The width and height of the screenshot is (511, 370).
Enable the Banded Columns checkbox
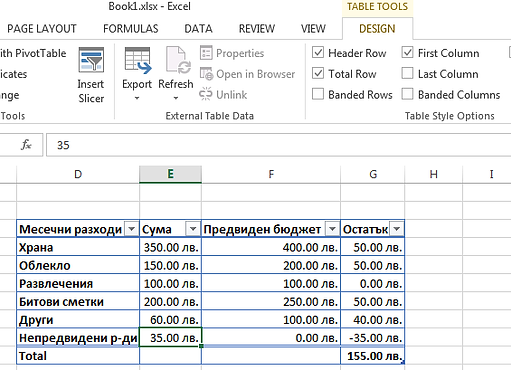click(408, 94)
